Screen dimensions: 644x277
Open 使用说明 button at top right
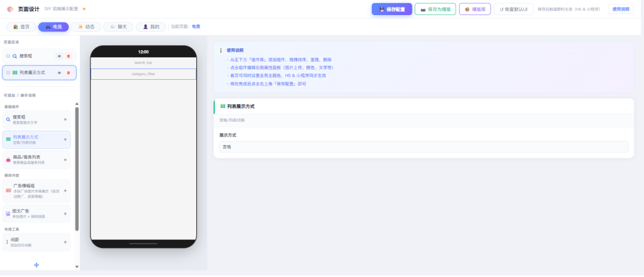[621, 9]
